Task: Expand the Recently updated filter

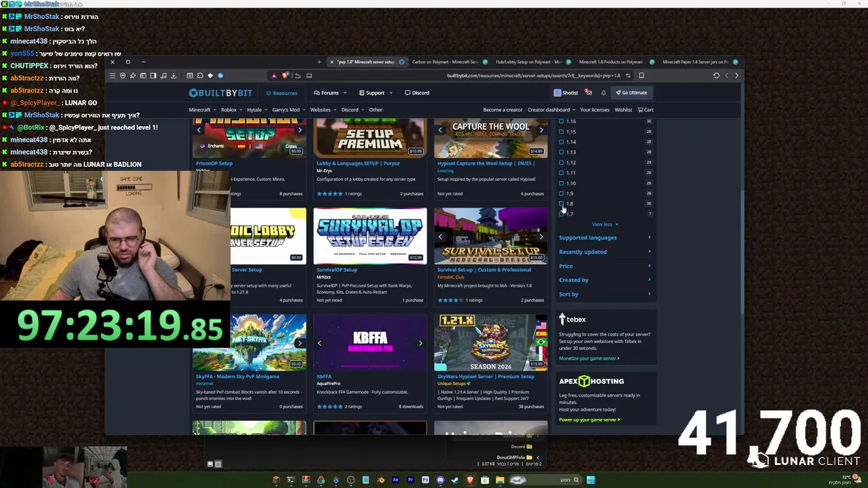Action: 604,251
